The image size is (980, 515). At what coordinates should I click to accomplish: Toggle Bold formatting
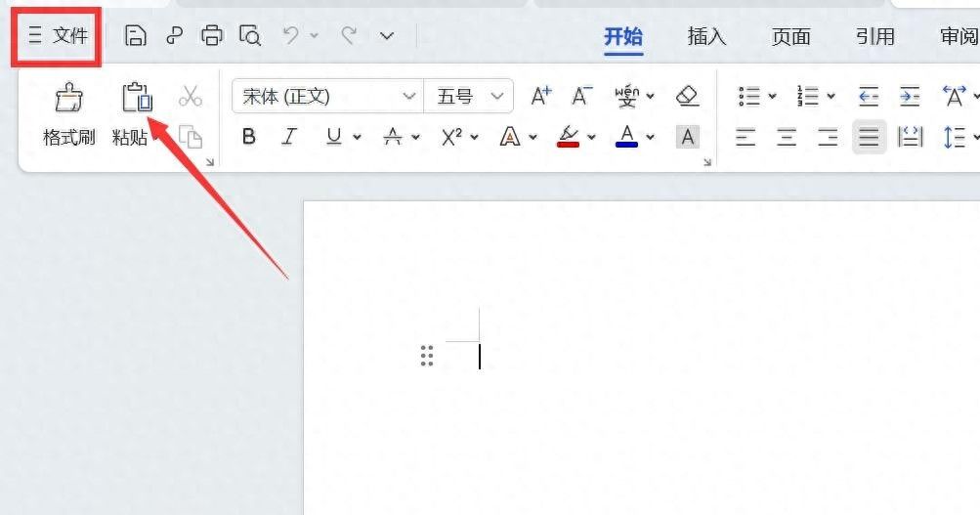click(249, 136)
